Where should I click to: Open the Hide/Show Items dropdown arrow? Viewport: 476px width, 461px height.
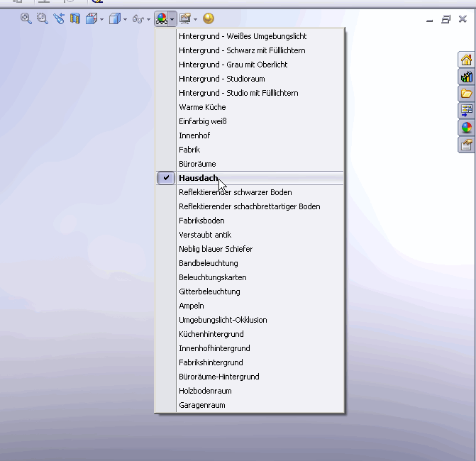(x=148, y=19)
